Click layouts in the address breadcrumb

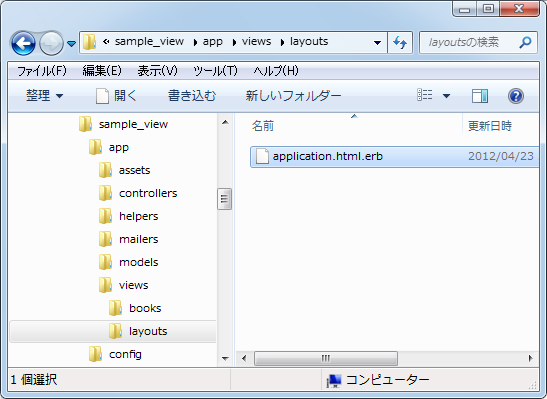coord(309,42)
